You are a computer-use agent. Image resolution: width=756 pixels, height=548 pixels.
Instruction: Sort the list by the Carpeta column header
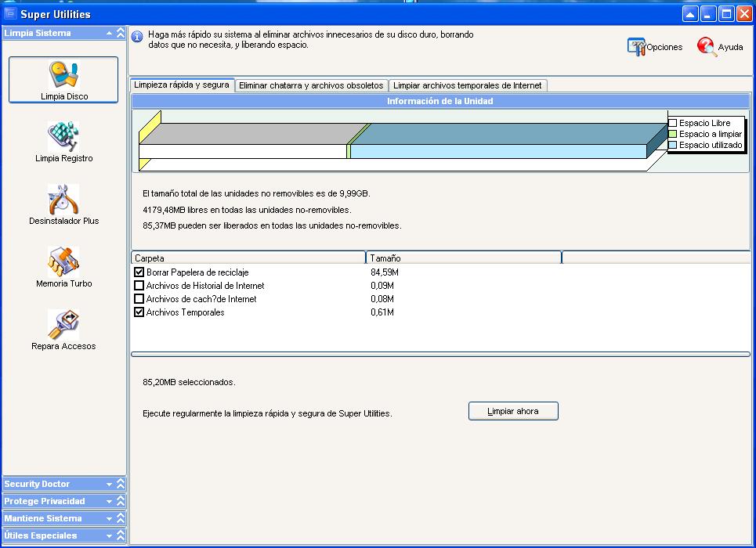pyautogui.click(x=248, y=258)
